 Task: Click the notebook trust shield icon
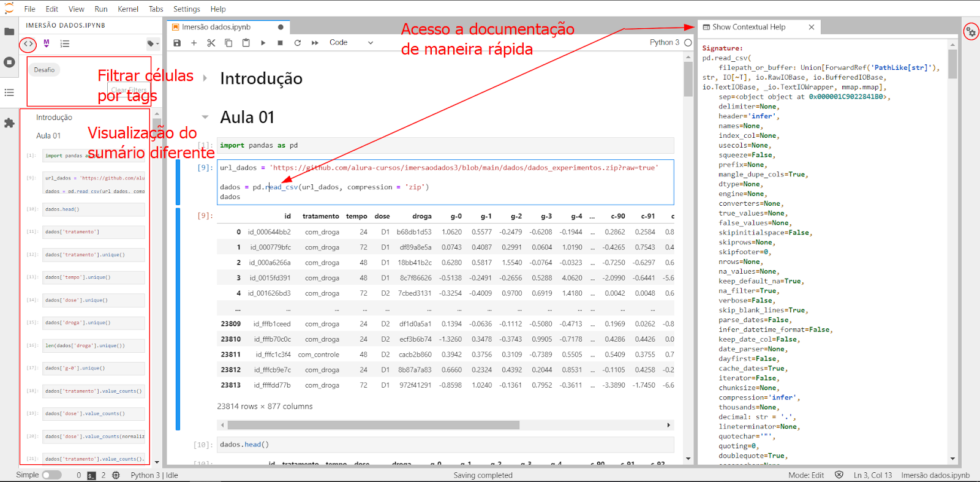[x=839, y=475]
